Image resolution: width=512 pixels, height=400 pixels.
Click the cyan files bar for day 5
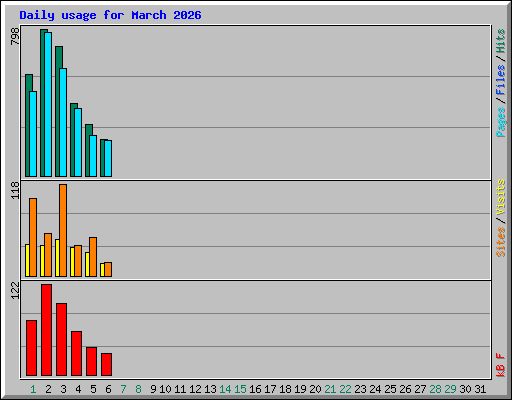coord(93,156)
